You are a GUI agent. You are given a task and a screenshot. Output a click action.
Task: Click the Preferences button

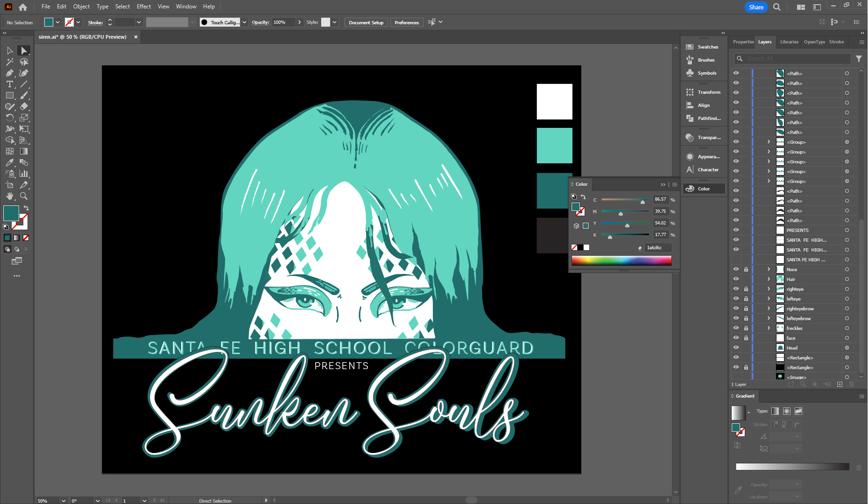coord(407,22)
